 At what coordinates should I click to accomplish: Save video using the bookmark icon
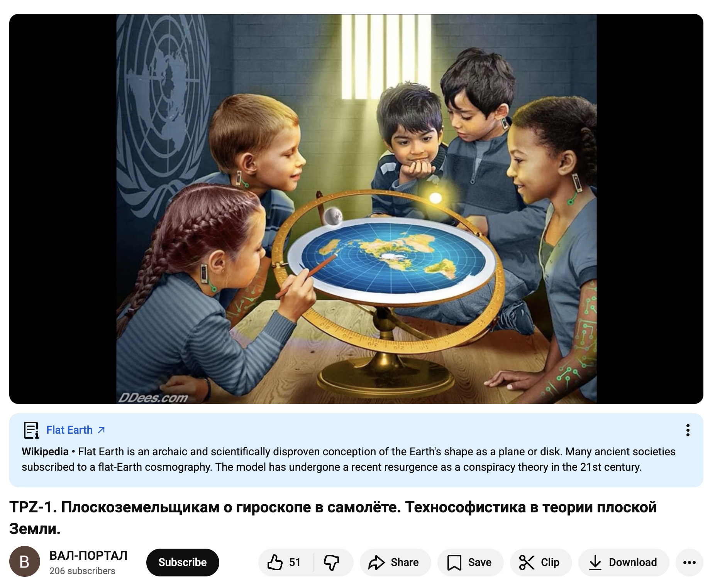click(x=470, y=562)
